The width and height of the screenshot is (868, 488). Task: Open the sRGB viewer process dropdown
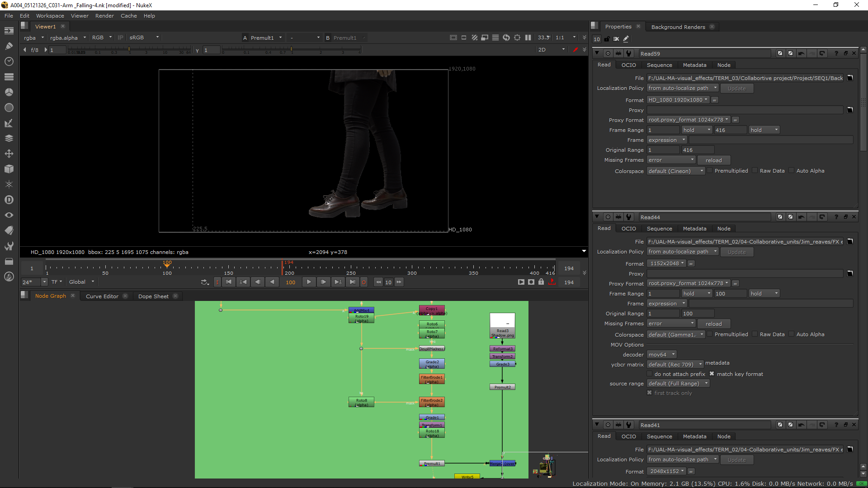144,38
